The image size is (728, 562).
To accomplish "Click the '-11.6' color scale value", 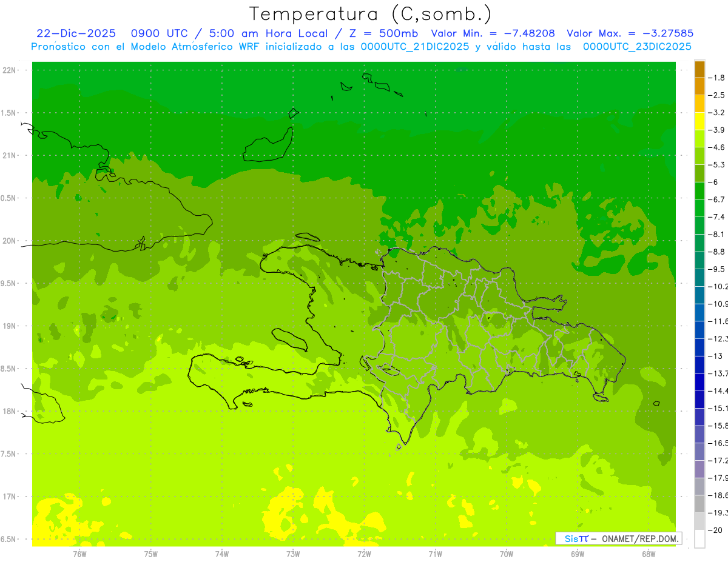I will click(718, 321).
